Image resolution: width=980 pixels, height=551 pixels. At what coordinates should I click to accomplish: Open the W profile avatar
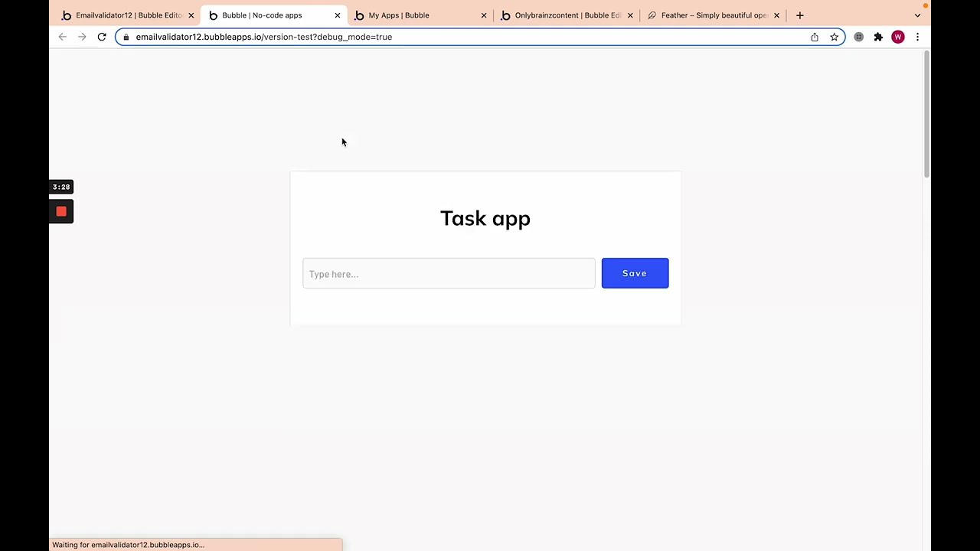click(x=898, y=37)
